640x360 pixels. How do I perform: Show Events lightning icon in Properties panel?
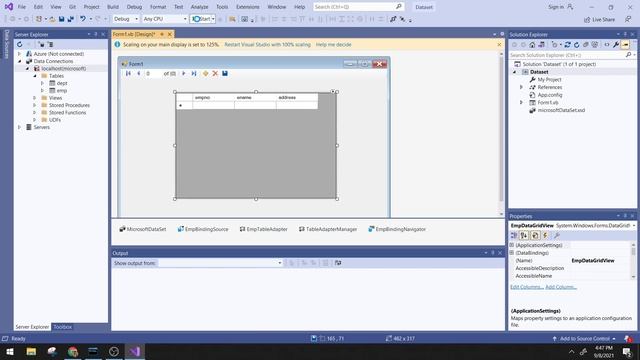pos(545,236)
